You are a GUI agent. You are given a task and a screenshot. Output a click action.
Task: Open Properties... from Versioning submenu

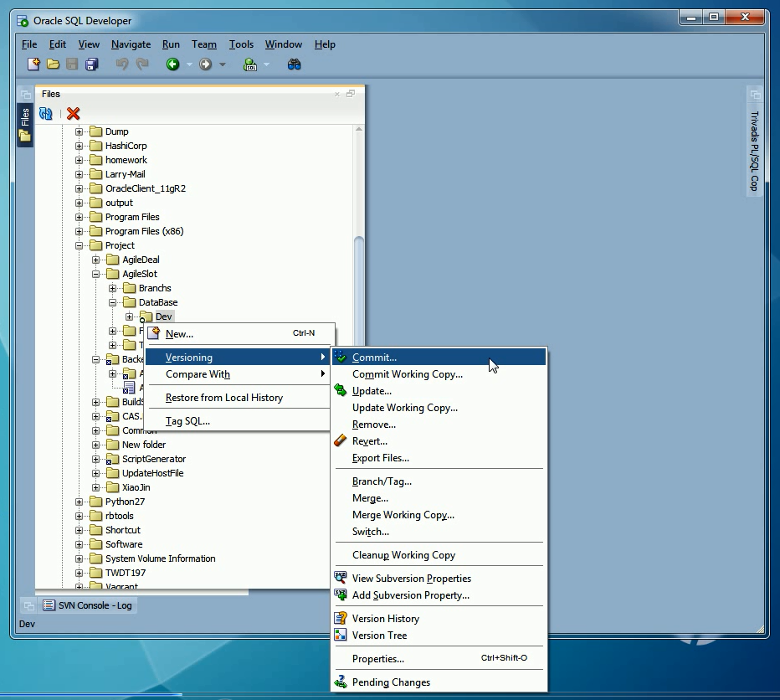coord(439,659)
